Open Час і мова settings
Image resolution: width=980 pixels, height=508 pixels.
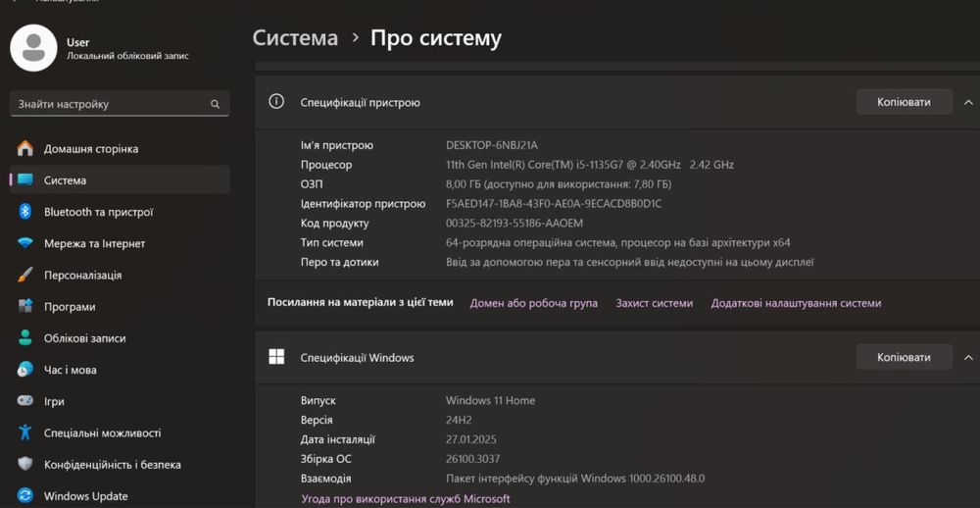[x=120, y=370]
